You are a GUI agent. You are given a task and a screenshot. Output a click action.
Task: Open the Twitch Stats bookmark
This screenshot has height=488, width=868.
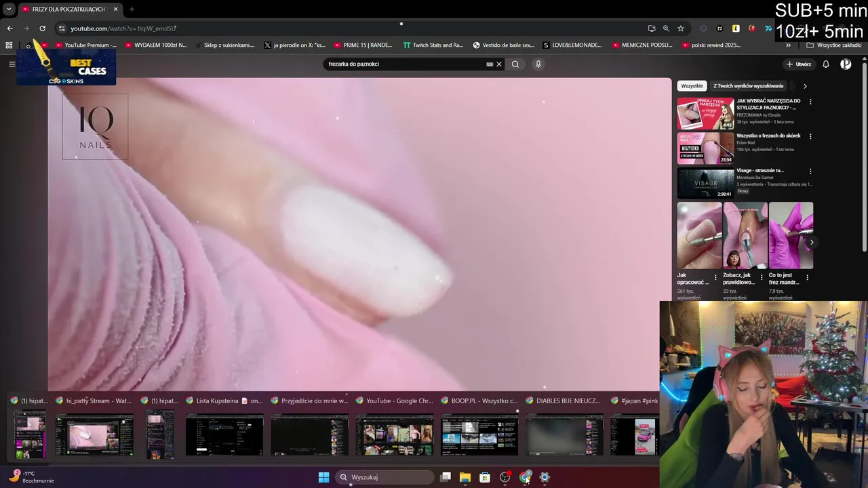(x=433, y=45)
